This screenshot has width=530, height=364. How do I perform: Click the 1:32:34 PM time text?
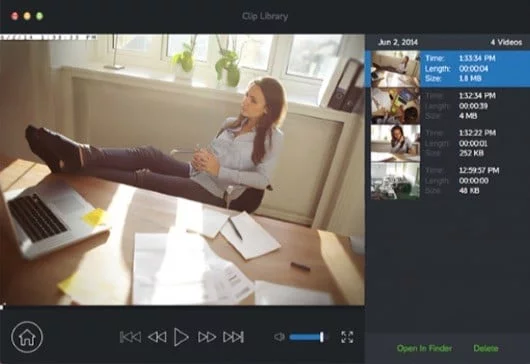click(x=477, y=96)
